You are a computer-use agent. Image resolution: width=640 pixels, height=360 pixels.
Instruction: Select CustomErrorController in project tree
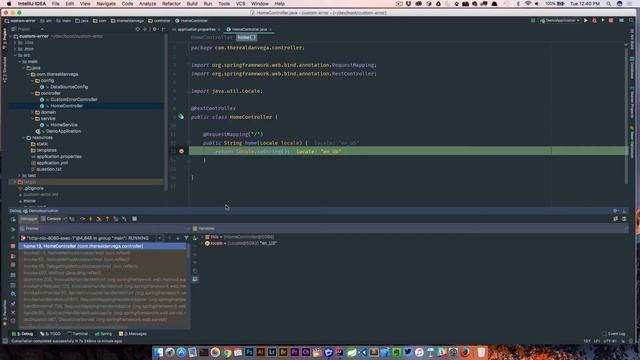tap(74, 100)
